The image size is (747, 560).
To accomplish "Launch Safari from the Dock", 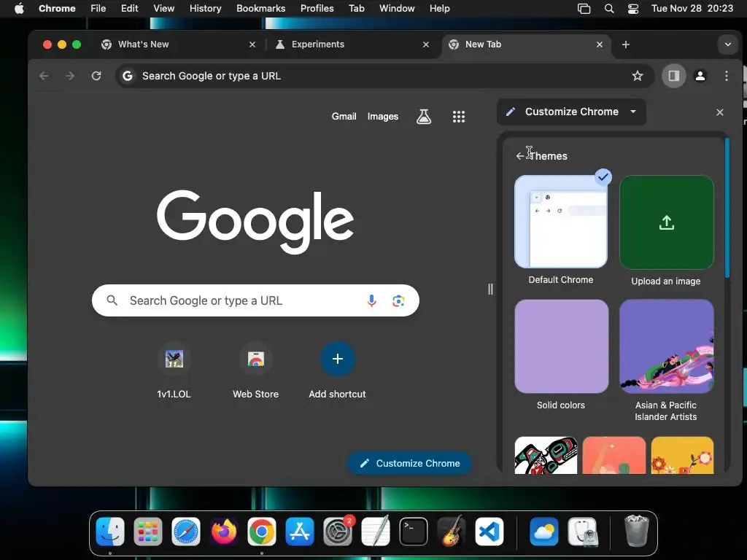I will coord(186,532).
